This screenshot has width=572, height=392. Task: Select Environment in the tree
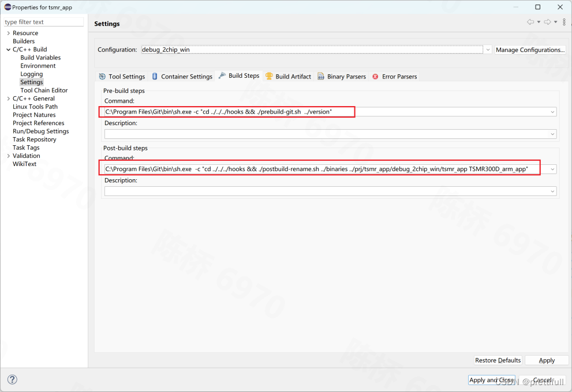[38, 66]
